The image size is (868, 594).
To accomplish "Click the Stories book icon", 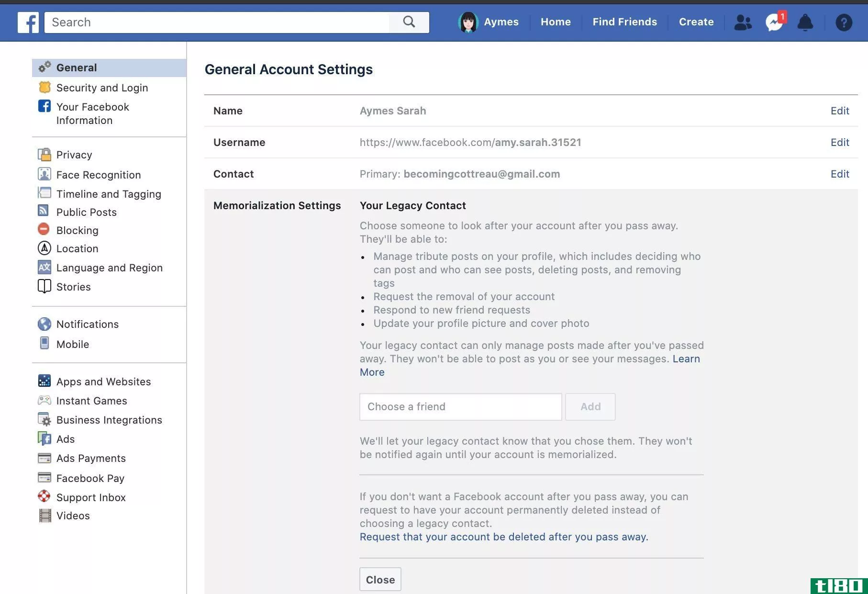I will pyautogui.click(x=45, y=286).
